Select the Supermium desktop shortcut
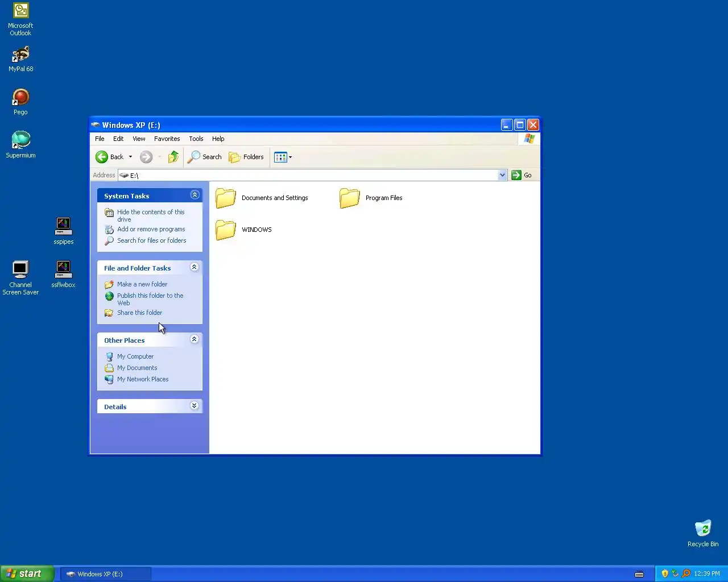 [x=20, y=145]
